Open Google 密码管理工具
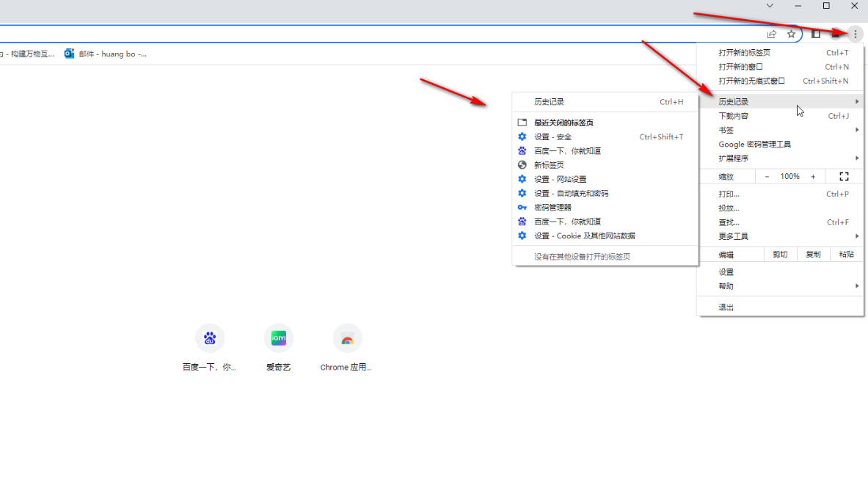Viewport: 868px width, 482px height. click(781, 144)
